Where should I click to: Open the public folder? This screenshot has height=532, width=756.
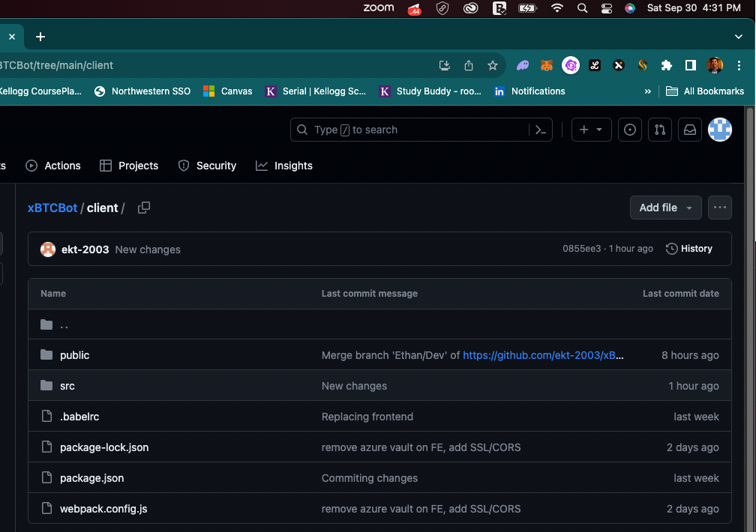74,355
